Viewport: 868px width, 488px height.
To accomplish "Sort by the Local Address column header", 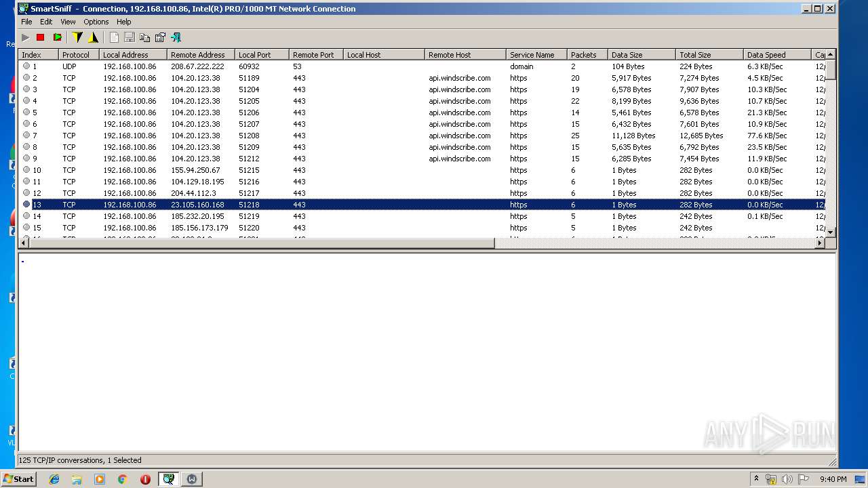I will (x=133, y=55).
